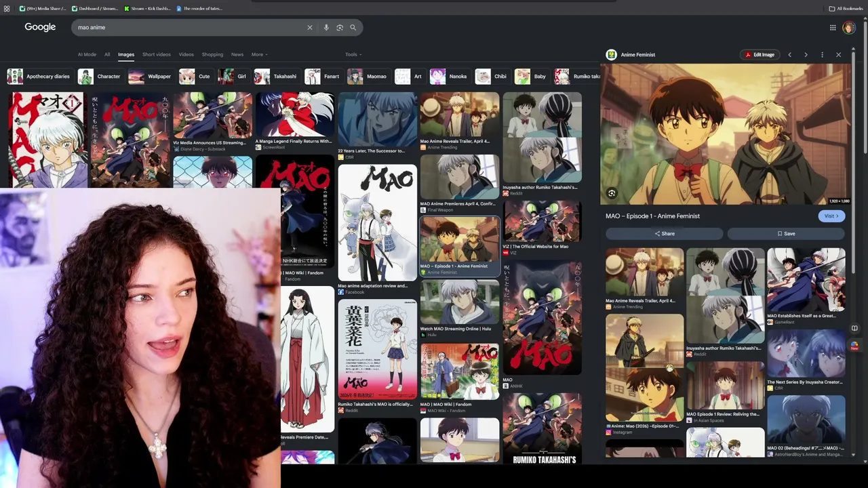Clear the search box with the X icon
The image size is (868, 488).
(x=310, y=28)
